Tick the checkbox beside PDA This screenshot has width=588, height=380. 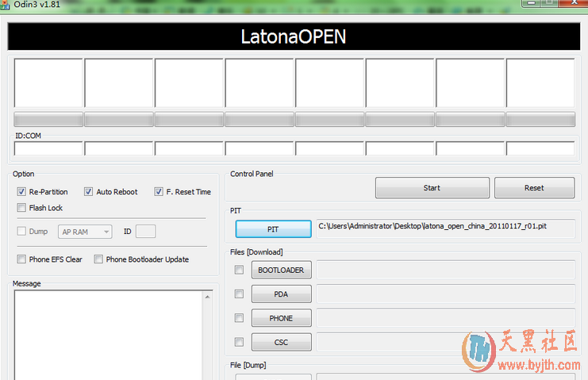point(239,294)
